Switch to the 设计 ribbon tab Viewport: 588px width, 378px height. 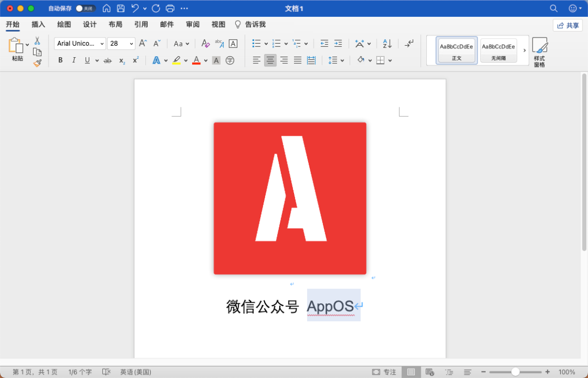(90, 25)
